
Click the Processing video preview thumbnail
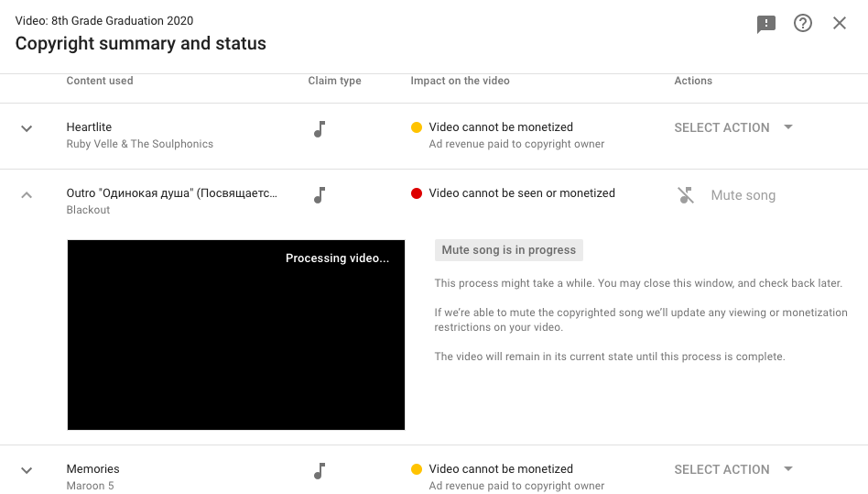pos(236,335)
